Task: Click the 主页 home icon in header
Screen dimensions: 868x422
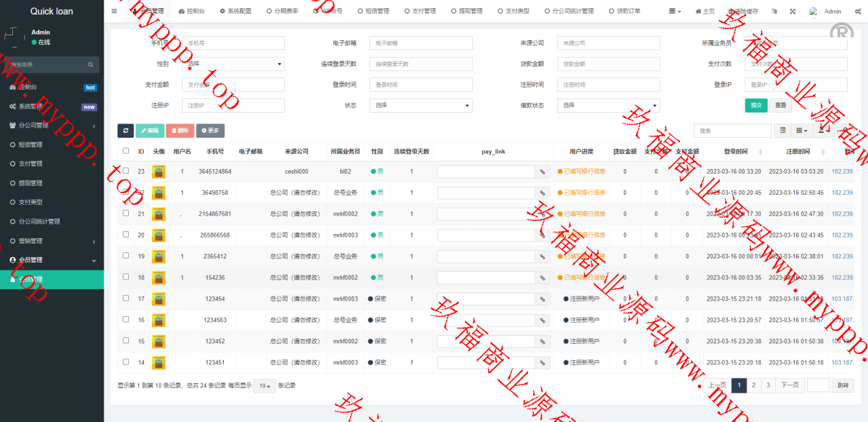Action: (x=705, y=12)
